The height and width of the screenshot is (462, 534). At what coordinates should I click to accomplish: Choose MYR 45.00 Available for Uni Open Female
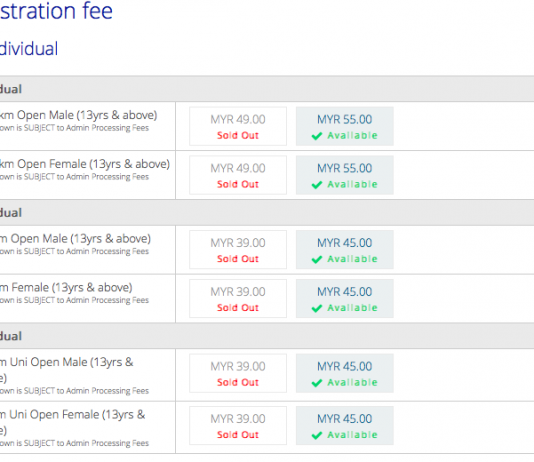click(x=345, y=426)
